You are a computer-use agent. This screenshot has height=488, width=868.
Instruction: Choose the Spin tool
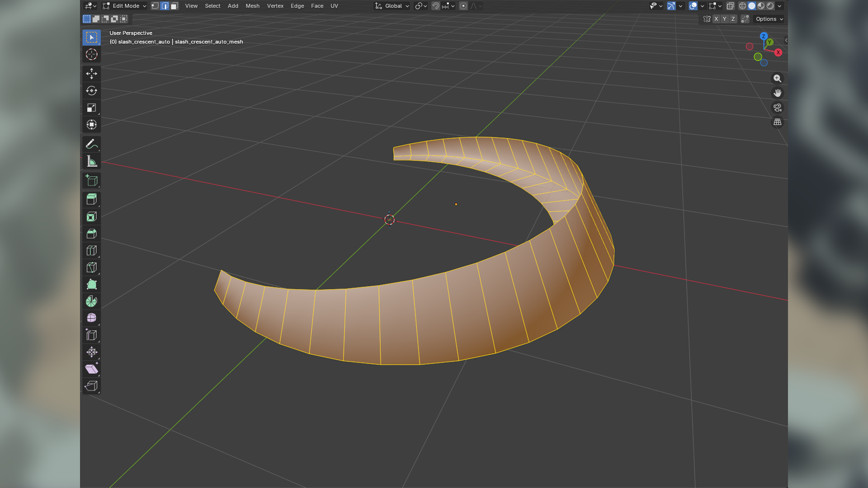pos(91,301)
